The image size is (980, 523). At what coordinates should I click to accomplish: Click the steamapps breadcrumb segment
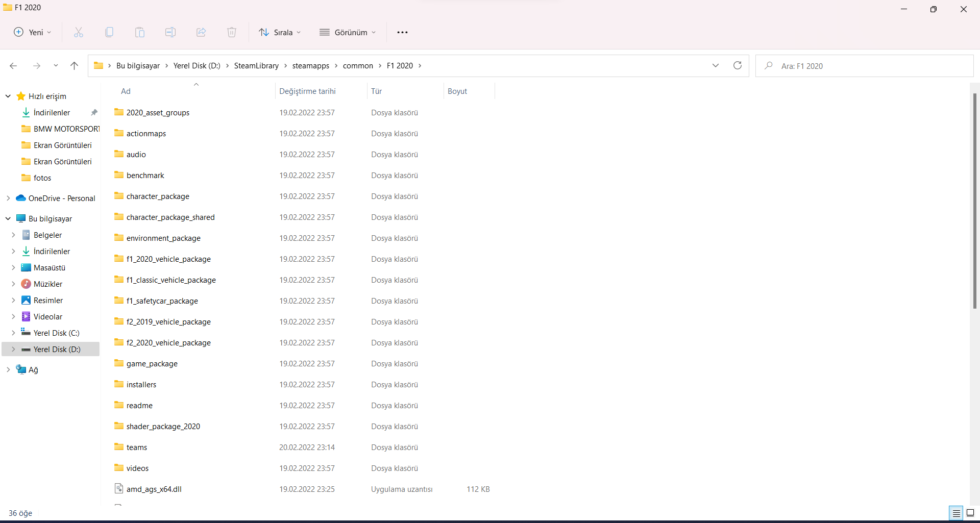[311, 66]
